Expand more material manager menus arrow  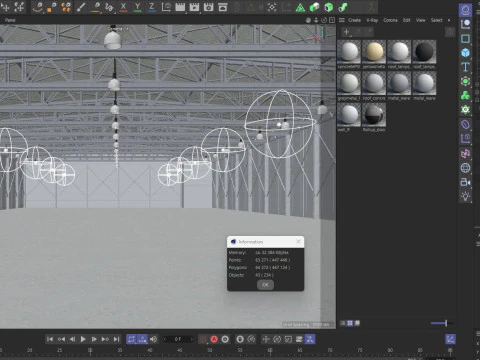(449, 20)
